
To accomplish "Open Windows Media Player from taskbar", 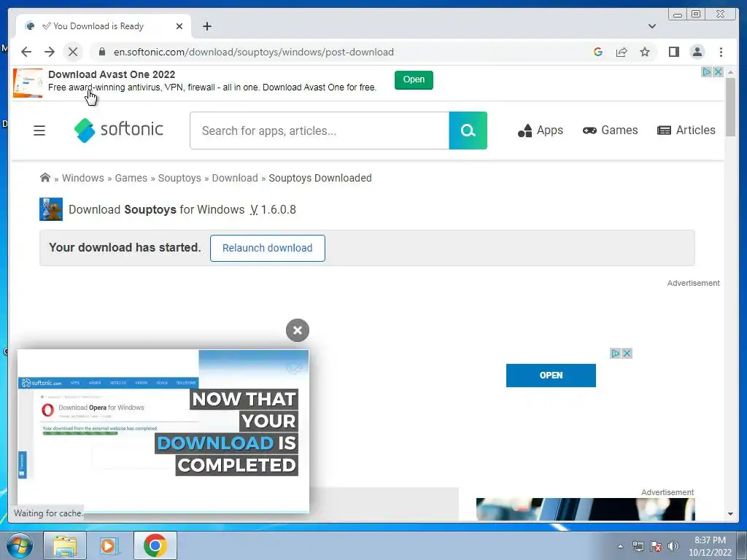I will [x=109, y=545].
